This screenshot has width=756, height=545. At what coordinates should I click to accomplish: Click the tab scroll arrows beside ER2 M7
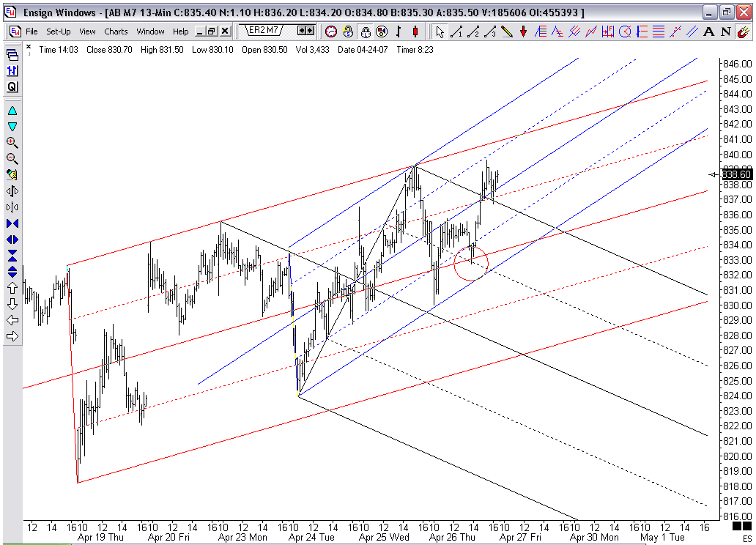305,30
